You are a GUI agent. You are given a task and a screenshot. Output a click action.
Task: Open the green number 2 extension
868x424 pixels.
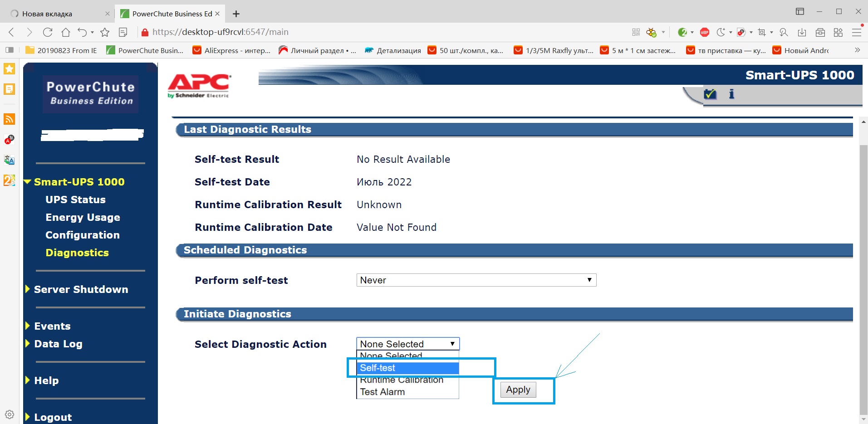click(x=682, y=32)
